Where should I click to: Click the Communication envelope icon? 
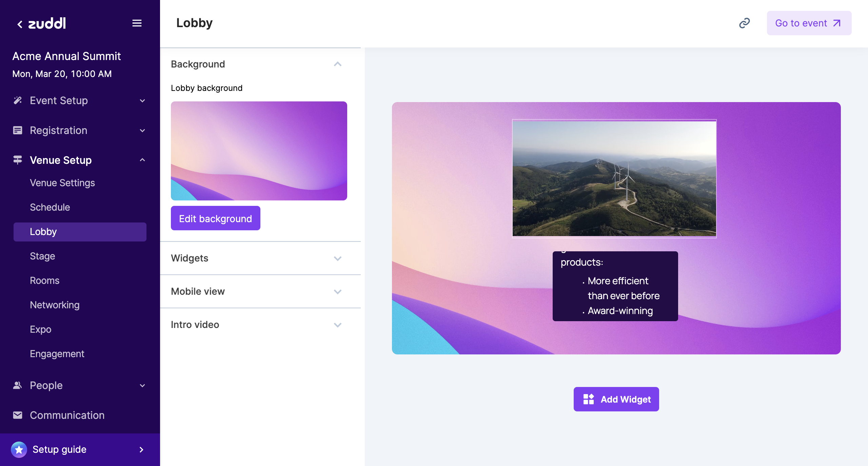[x=18, y=415]
